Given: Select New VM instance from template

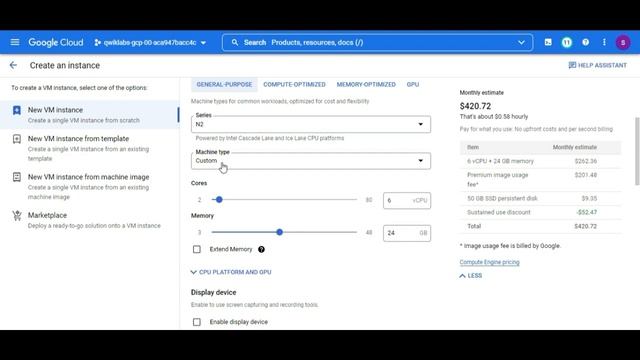Looking at the screenshot, I should pos(89,148).
